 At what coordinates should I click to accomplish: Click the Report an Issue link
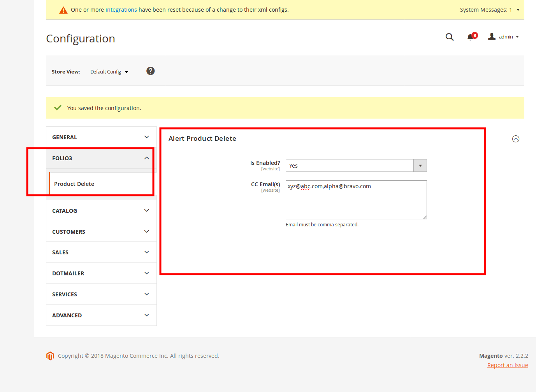507,365
